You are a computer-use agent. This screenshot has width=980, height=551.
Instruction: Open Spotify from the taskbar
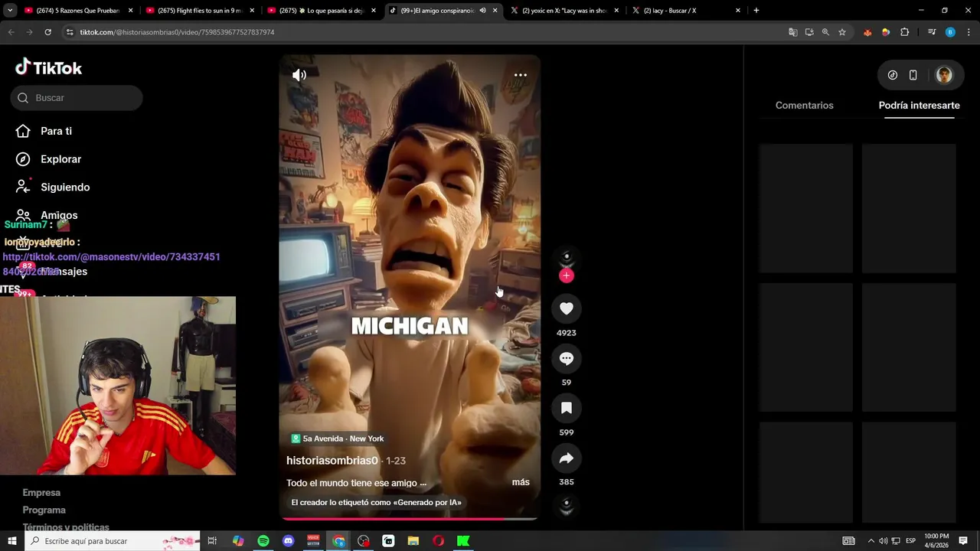click(x=263, y=541)
